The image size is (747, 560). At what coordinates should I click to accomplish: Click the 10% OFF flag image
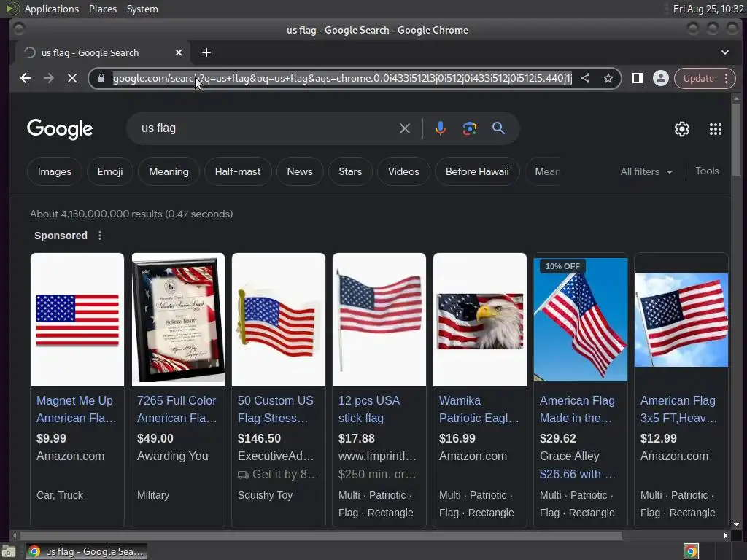tap(580, 319)
